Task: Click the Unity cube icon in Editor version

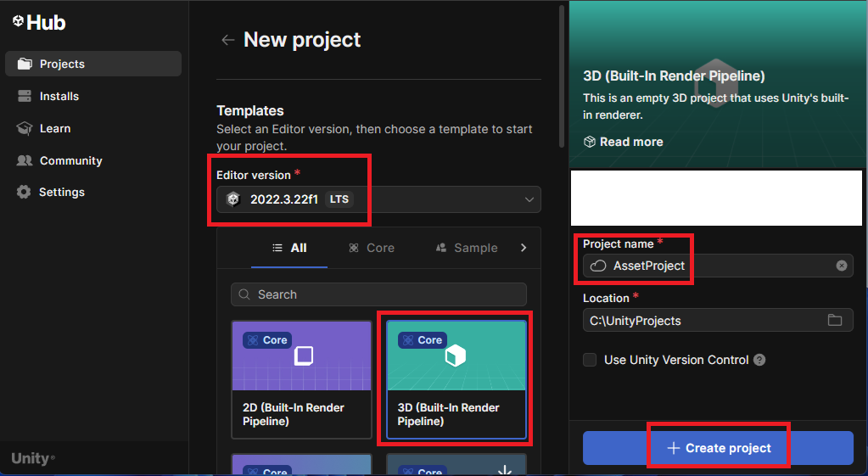Action: click(233, 199)
